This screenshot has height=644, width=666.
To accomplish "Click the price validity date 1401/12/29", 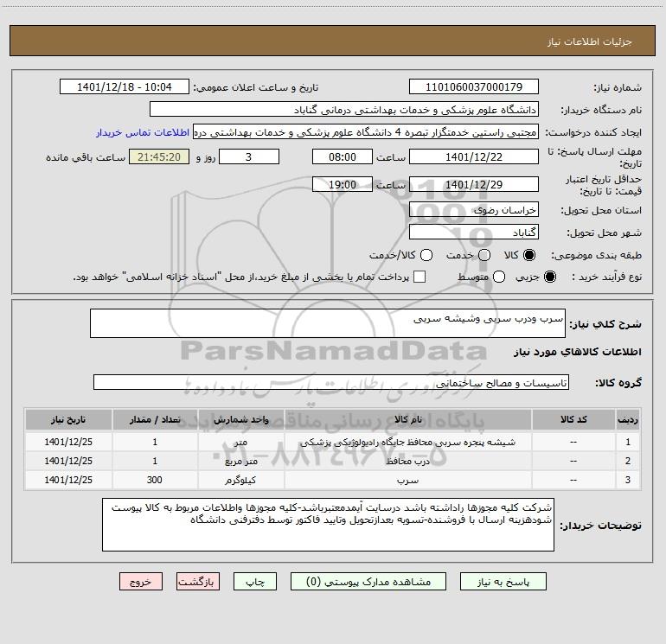I will pyautogui.click(x=474, y=184).
